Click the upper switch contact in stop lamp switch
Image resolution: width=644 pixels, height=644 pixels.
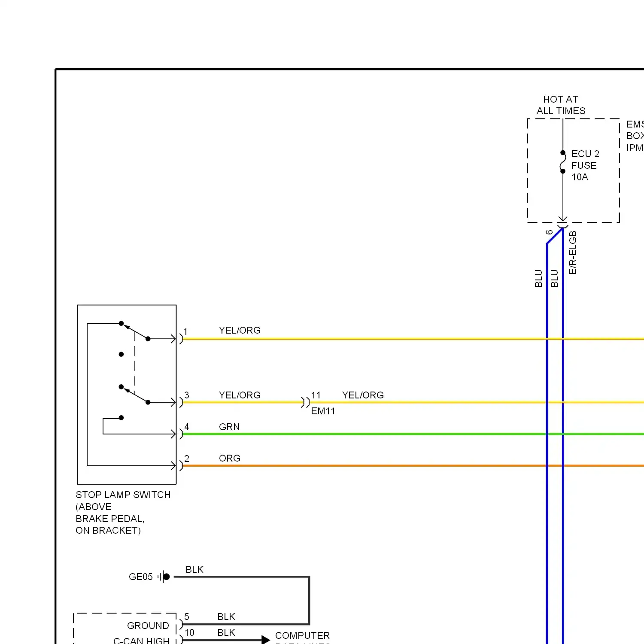(x=135, y=331)
